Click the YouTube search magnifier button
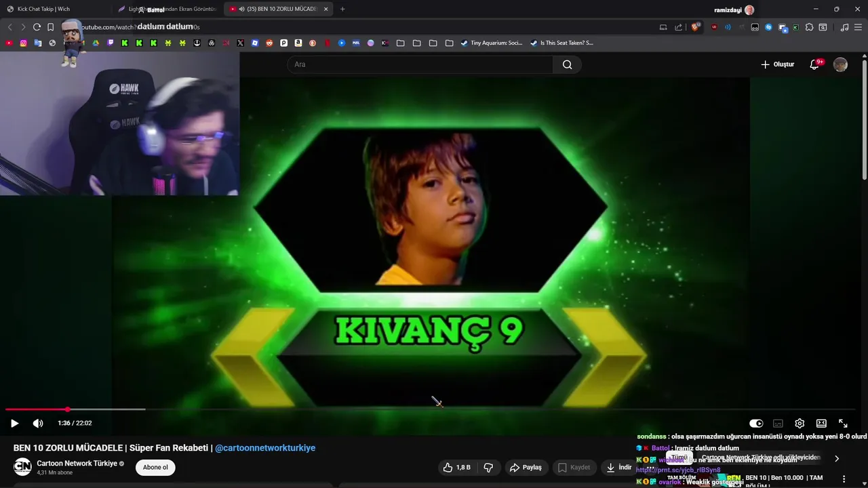The image size is (868, 488). (x=567, y=64)
